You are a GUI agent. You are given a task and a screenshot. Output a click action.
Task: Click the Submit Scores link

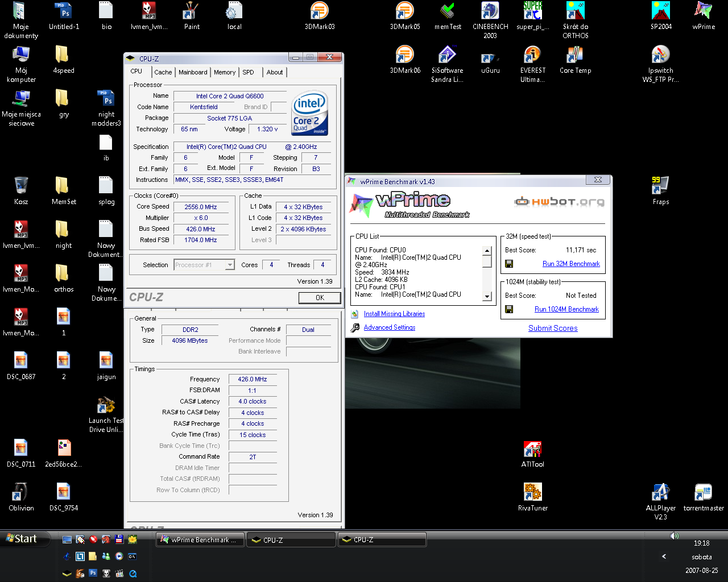553,328
